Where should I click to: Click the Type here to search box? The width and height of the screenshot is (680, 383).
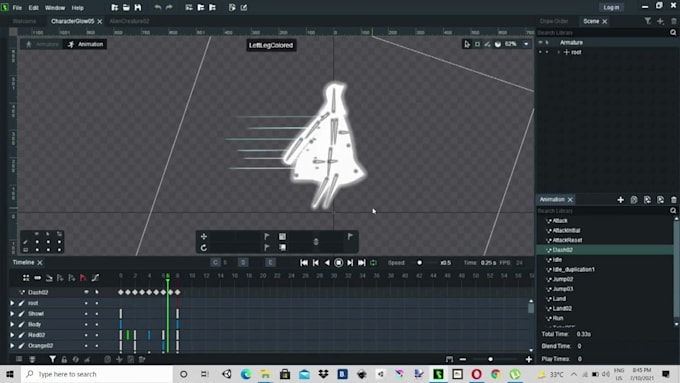(97, 374)
